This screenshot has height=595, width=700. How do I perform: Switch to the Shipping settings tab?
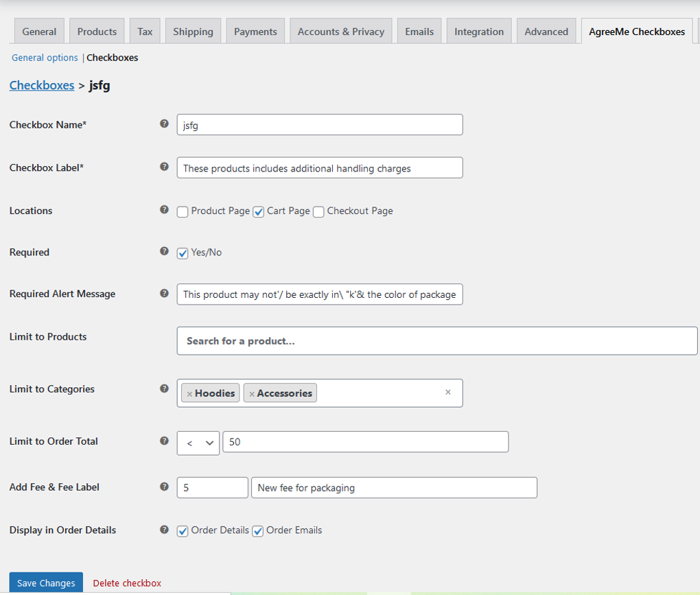(x=193, y=31)
